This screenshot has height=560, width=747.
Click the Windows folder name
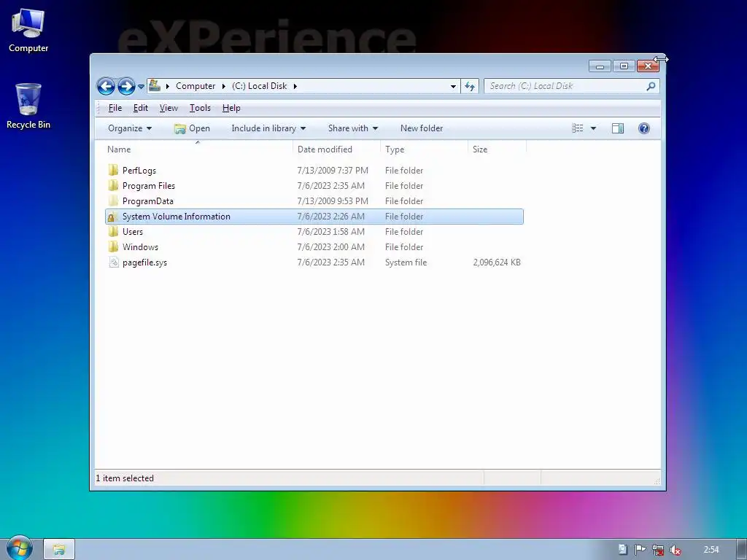pos(140,246)
